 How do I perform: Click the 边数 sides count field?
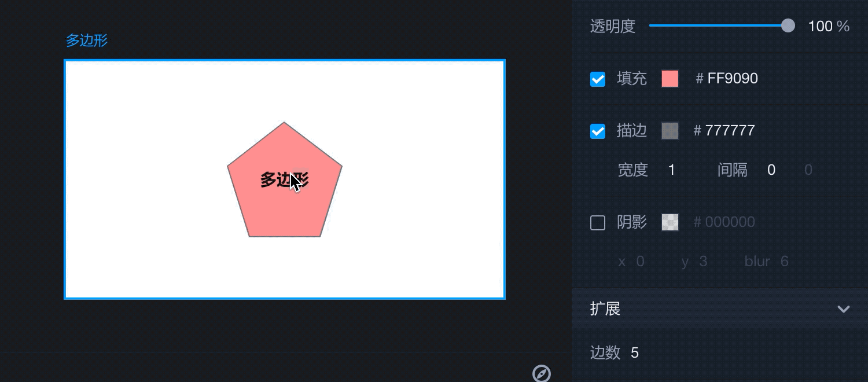click(x=635, y=353)
